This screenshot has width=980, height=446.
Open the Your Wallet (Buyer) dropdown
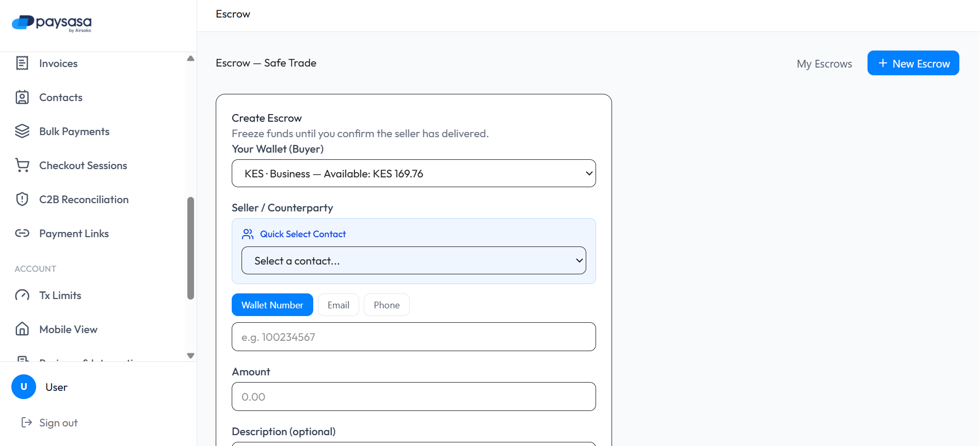pos(414,173)
